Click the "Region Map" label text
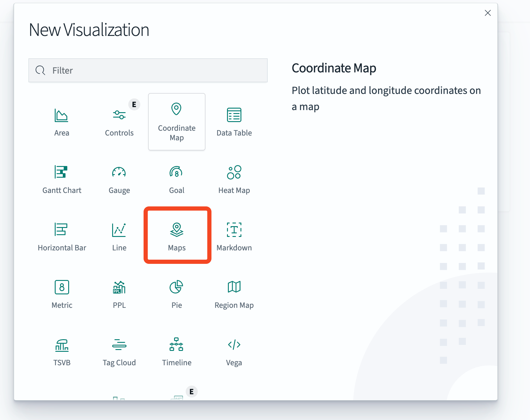The height and width of the screenshot is (420, 530). pyautogui.click(x=234, y=305)
